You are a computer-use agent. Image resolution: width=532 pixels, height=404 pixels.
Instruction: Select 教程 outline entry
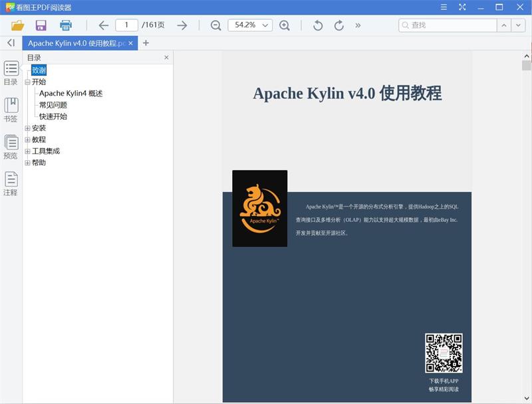(39, 140)
